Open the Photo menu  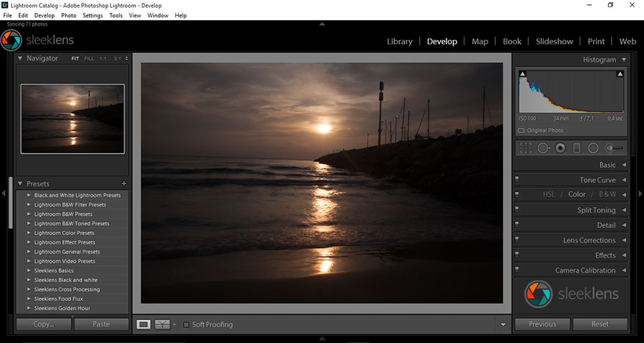point(69,15)
